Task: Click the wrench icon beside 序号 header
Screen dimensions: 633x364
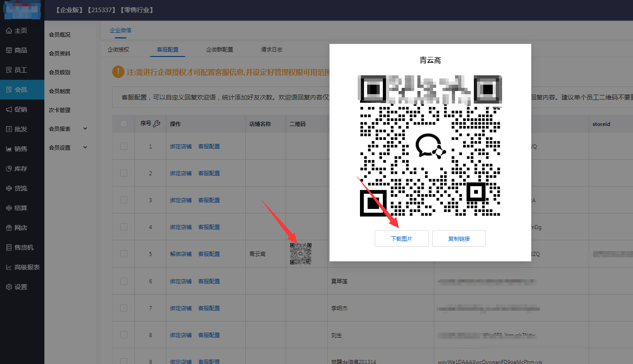Action: (156, 124)
